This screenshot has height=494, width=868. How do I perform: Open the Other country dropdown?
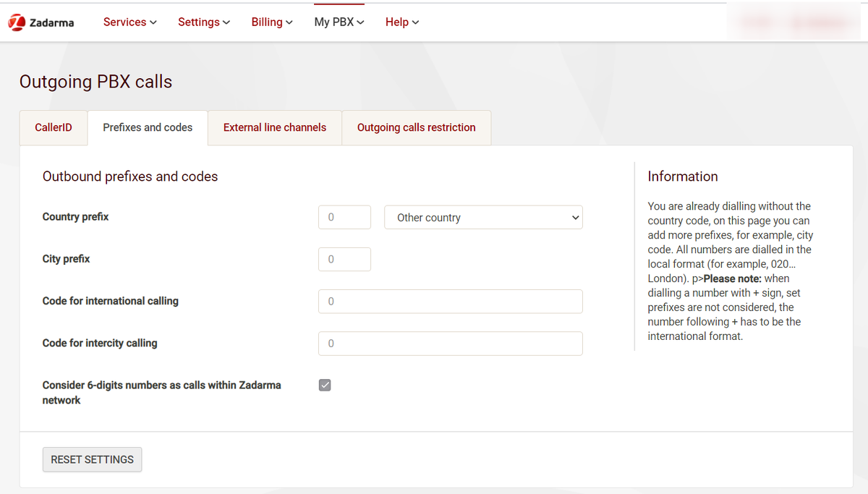coord(483,218)
